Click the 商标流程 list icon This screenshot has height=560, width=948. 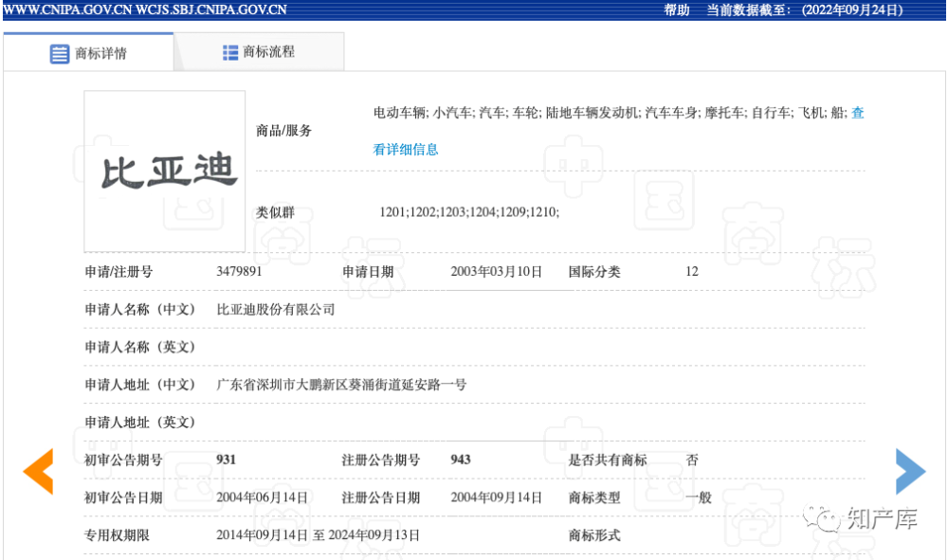tap(229, 52)
